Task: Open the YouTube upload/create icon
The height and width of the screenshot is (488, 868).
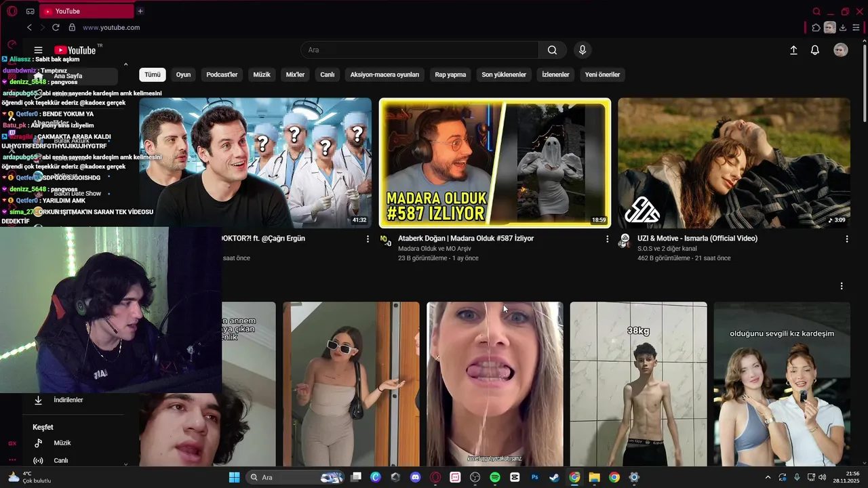Action: pos(793,50)
